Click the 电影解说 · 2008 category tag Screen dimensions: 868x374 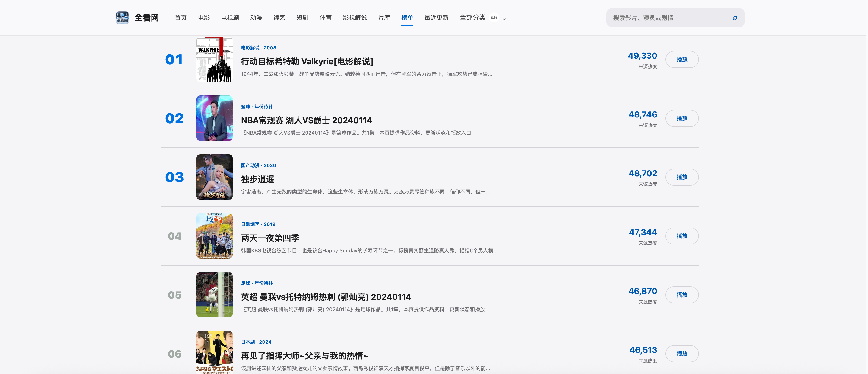click(258, 48)
